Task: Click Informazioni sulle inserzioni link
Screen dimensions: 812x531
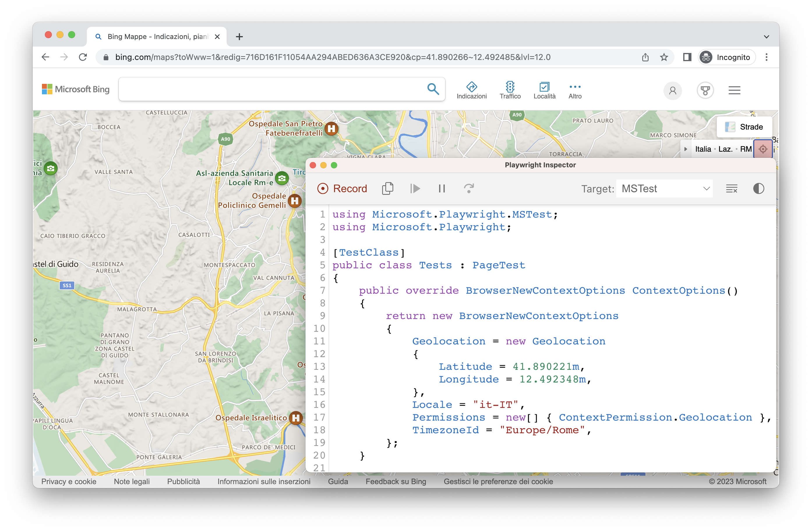Action: [x=264, y=481]
